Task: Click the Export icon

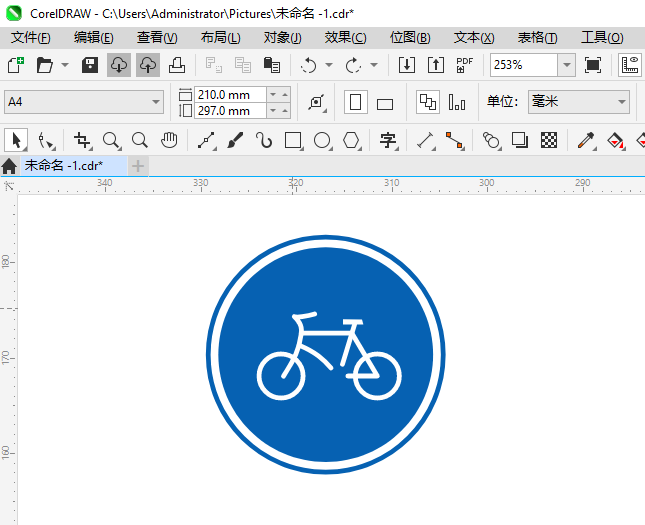Action: [436, 65]
